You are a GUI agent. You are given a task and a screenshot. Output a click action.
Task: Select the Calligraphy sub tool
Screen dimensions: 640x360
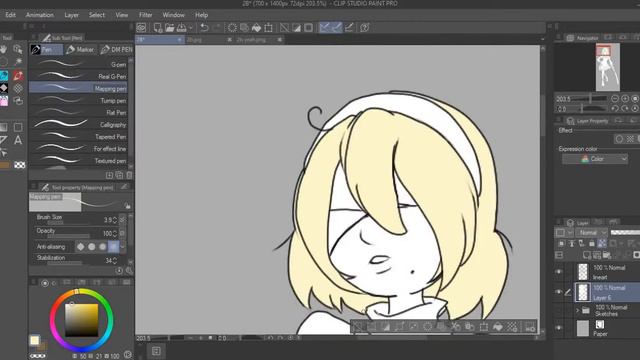78,124
